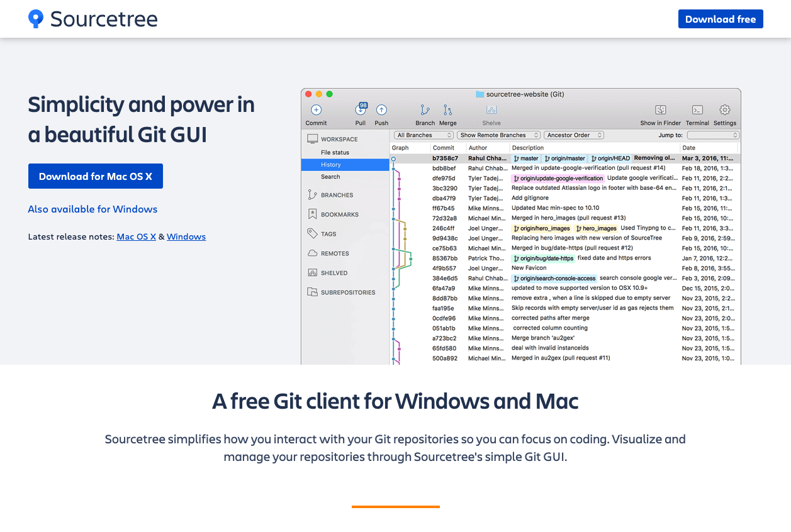This screenshot has width=791, height=532.
Task: Select History in the sidebar
Action: click(345, 165)
